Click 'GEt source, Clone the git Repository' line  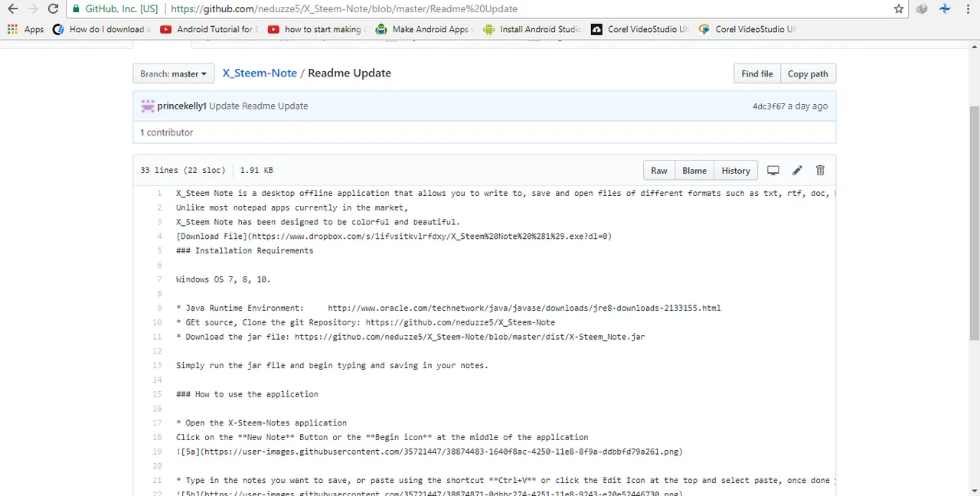pyautogui.click(x=365, y=322)
